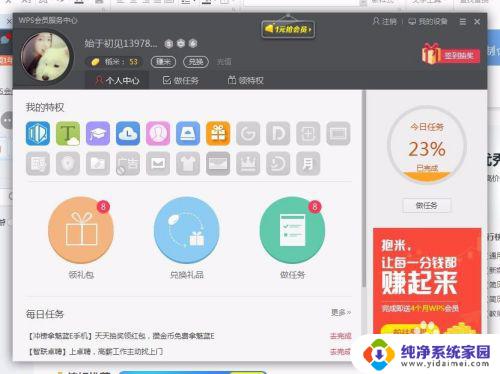Open the pink user portrait privilege icon

pyautogui.click(x=158, y=133)
